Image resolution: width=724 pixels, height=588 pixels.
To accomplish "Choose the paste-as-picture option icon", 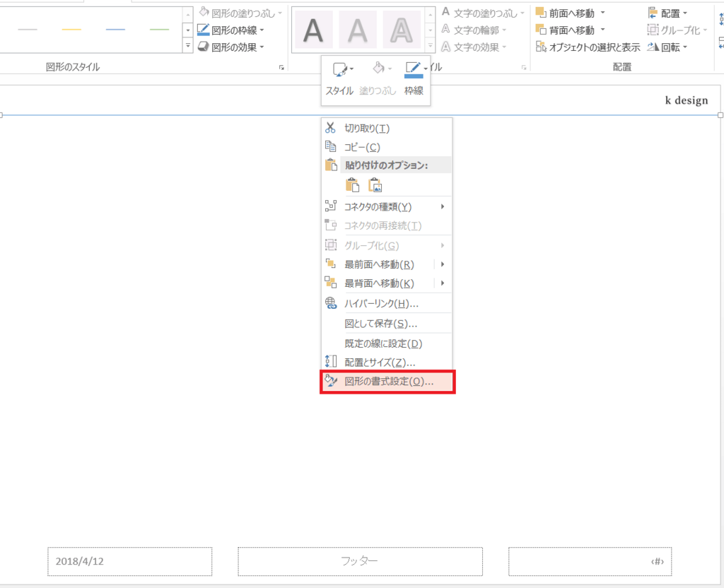I will tap(375, 185).
